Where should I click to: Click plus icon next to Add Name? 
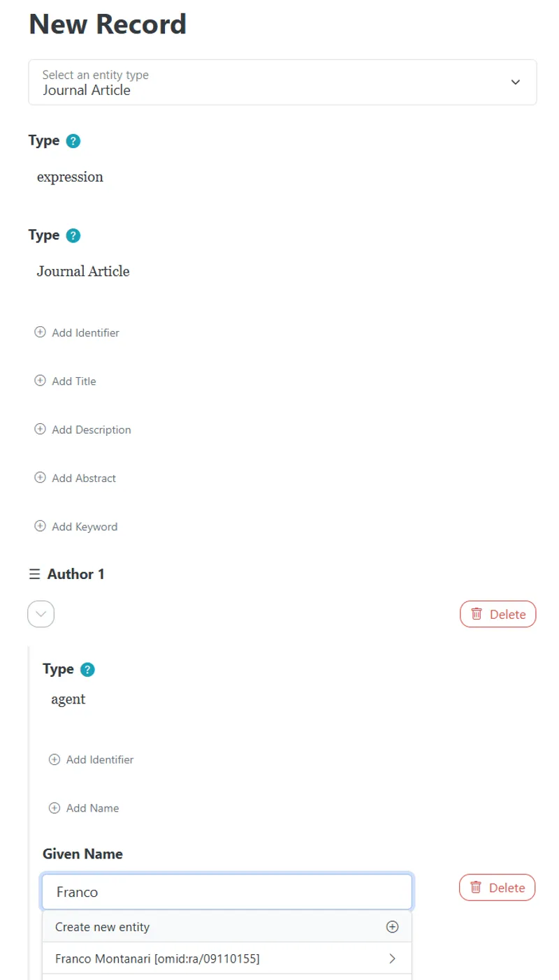click(x=55, y=808)
